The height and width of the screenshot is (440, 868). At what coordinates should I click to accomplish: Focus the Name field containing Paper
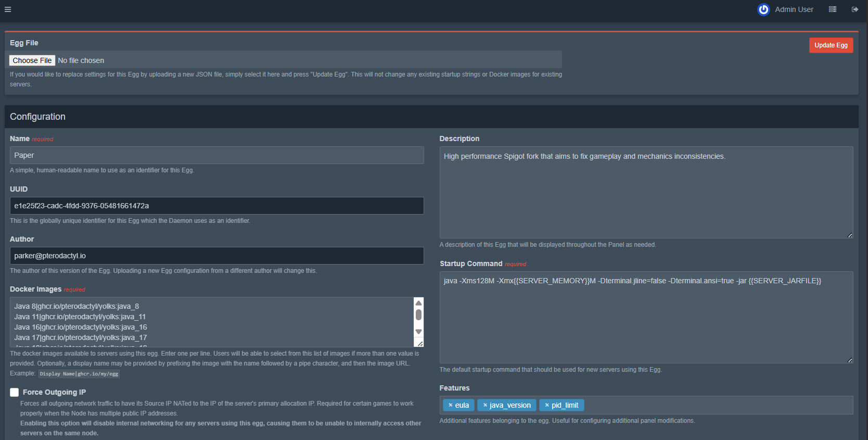click(x=216, y=155)
